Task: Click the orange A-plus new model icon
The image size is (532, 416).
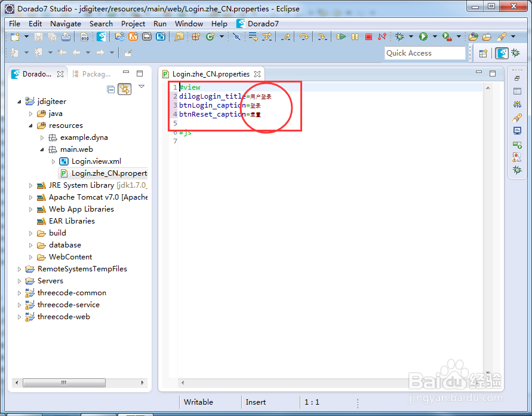Action: pos(133,36)
